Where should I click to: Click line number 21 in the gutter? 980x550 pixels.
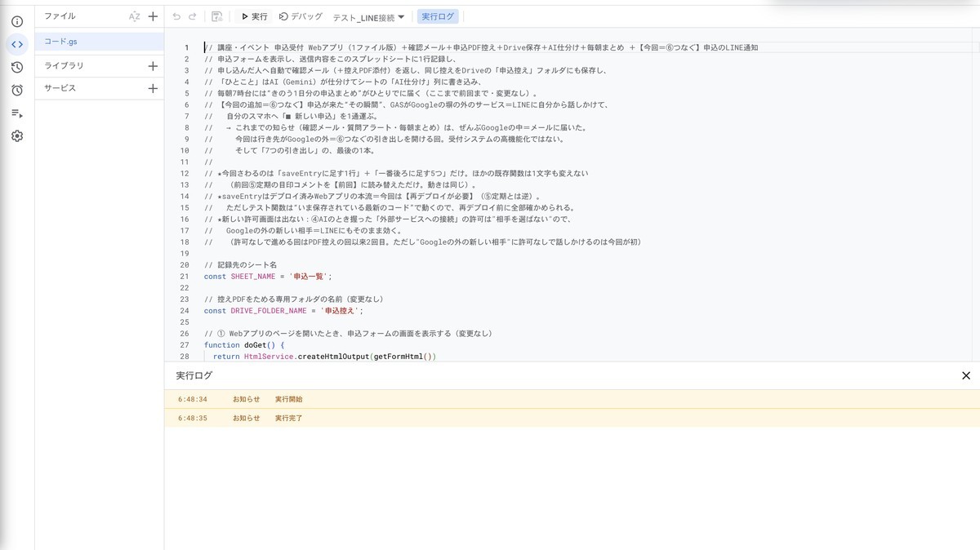pyautogui.click(x=185, y=276)
